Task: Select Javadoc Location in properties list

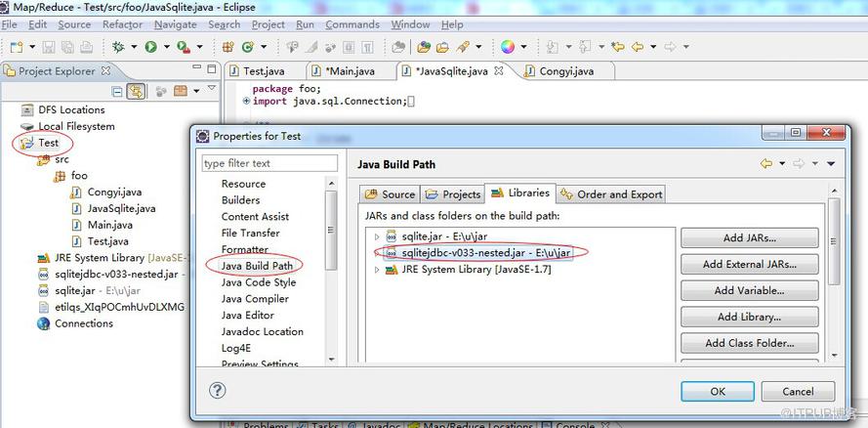Action: [x=263, y=331]
